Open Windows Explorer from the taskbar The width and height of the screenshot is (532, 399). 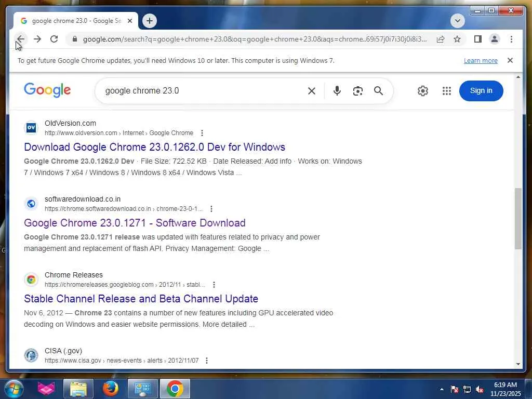pyautogui.click(x=78, y=389)
